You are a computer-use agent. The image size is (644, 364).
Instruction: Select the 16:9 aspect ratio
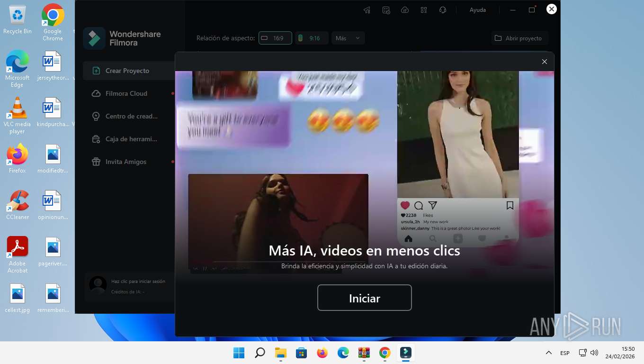point(275,38)
